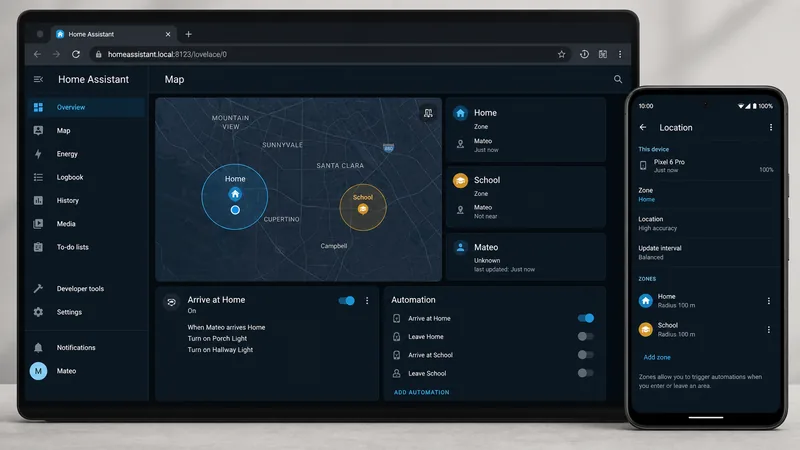This screenshot has width=800, height=450.
Task: Bookmark page with star icon
Action: point(561,54)
